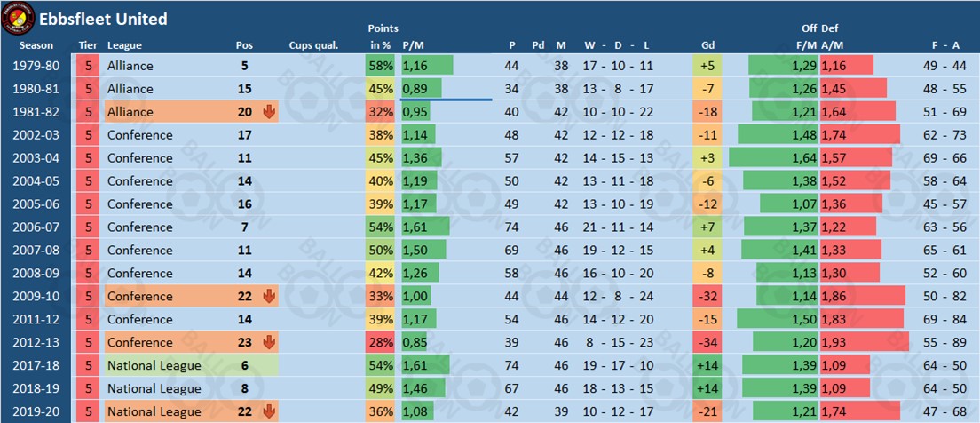Select the green National League cell for 2017-18
The width and height of the screenshot is (980, 423).
(191, 365)
